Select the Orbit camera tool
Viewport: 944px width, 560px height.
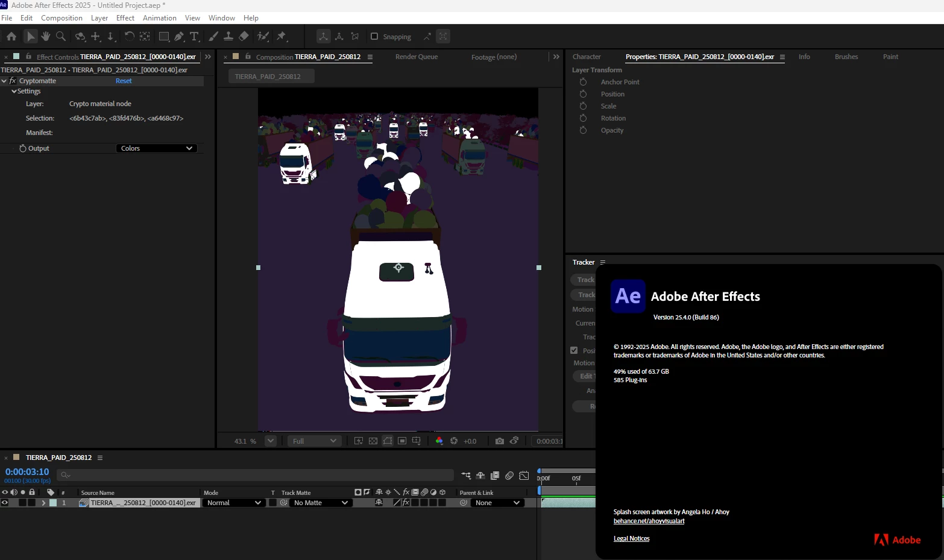tap(80, 37)
